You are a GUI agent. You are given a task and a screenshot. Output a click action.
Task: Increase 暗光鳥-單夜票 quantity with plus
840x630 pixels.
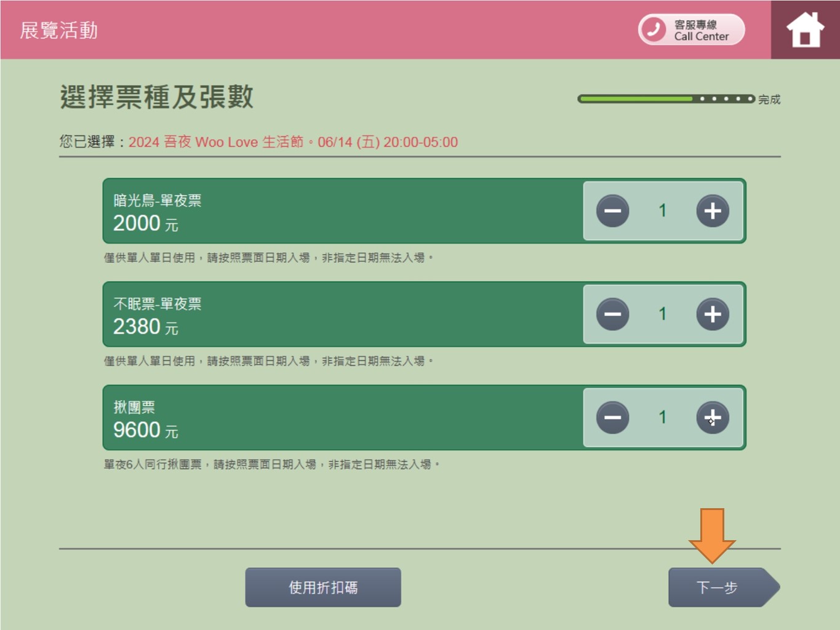(712, 211)
